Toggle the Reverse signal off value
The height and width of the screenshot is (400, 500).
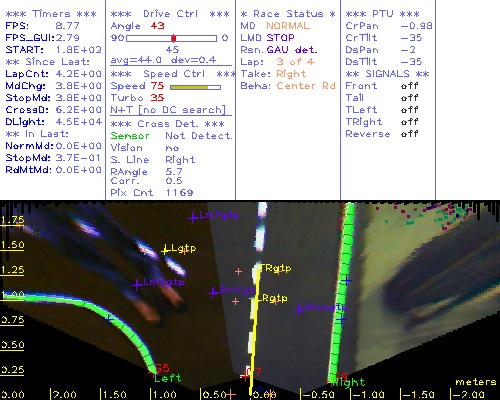coord(409,134)
